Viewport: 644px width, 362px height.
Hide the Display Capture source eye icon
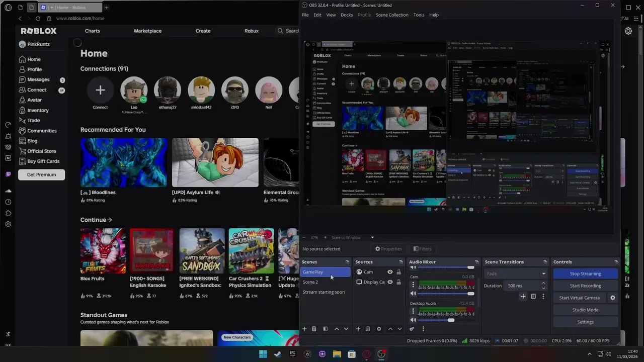390,282
